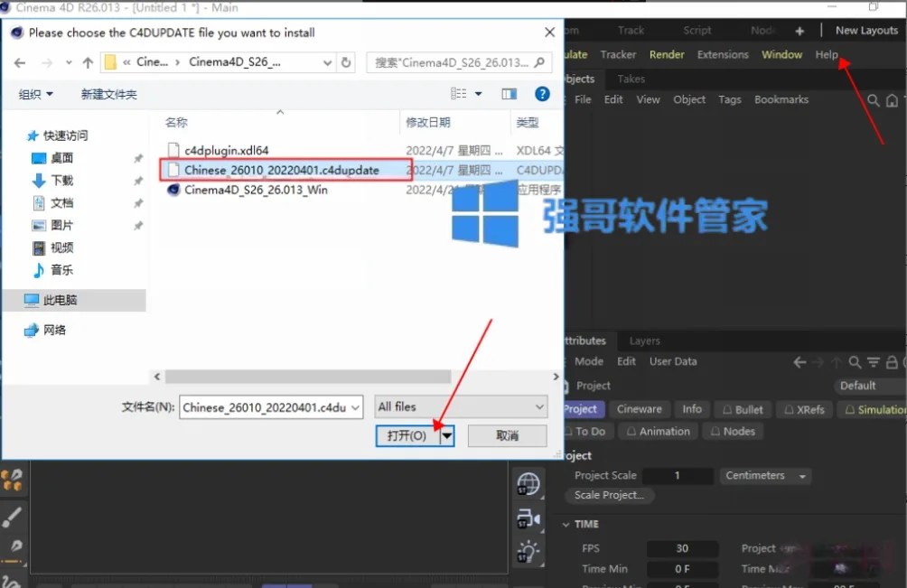Open the Tracker menu

(x=618, y=54)
